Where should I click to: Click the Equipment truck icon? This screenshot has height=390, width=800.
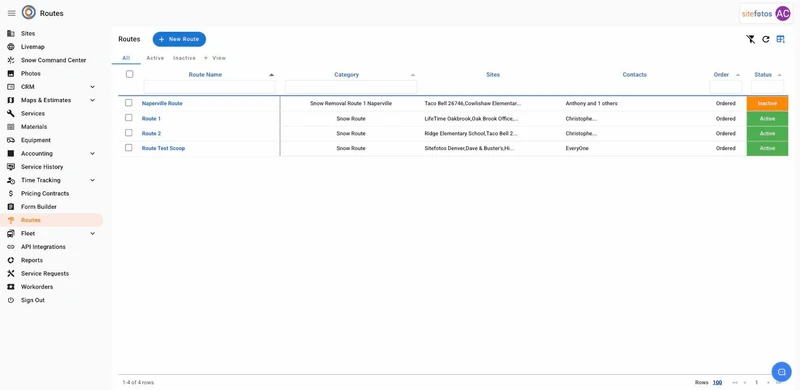click(x=11, y=140)
